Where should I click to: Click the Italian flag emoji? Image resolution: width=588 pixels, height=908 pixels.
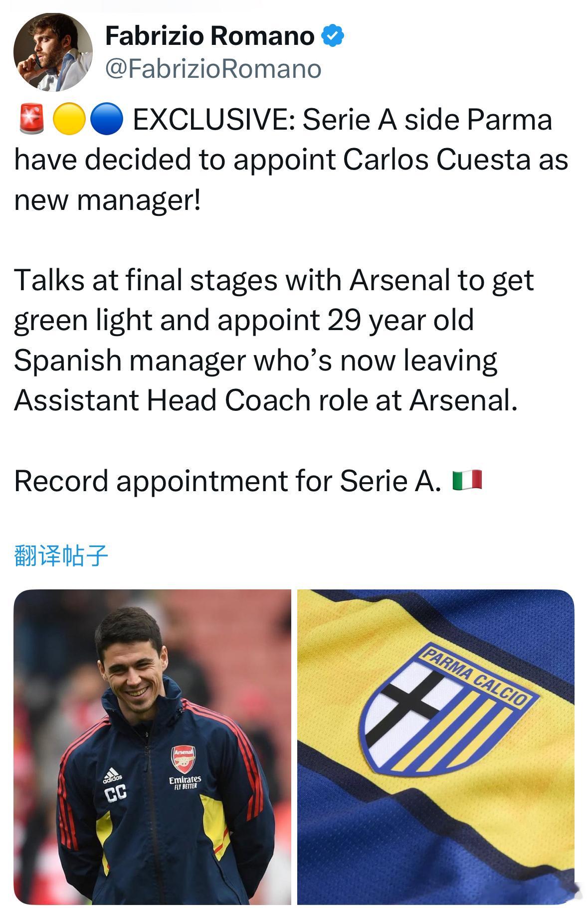pos(467,480)
